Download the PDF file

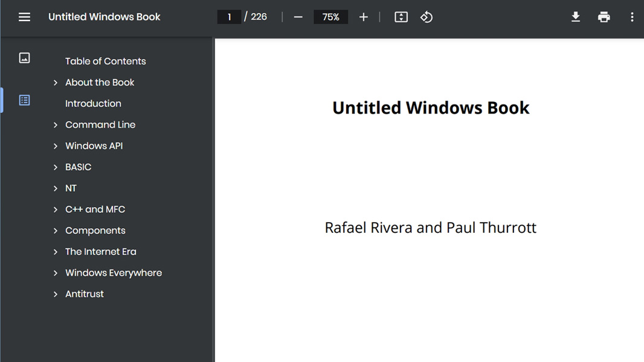point(576,17)
